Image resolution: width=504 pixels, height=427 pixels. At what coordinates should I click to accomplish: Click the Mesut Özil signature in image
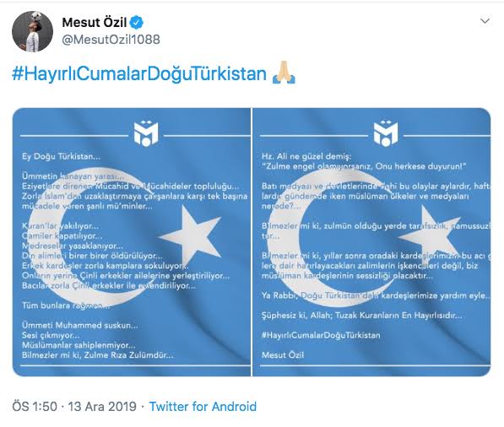(x=283, y=355)
